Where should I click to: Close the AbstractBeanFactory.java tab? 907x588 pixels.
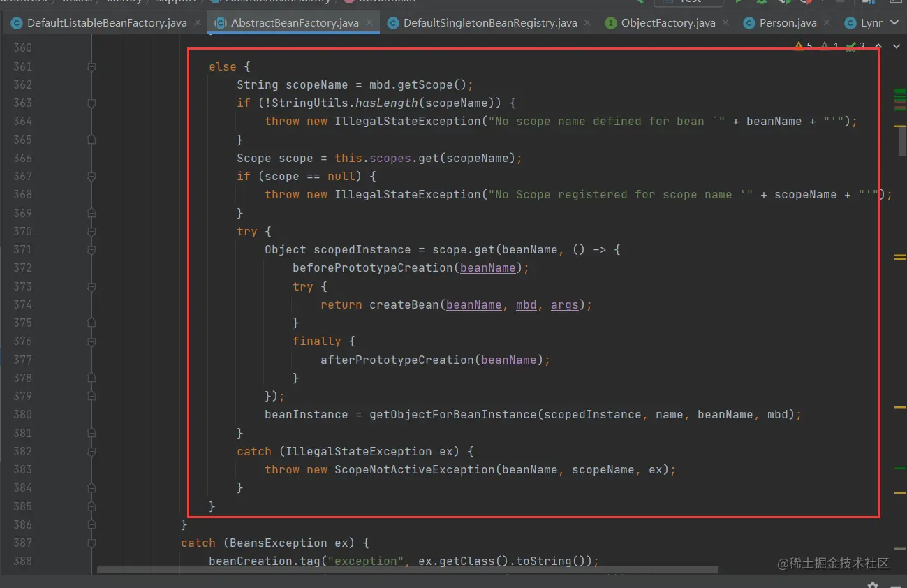pos(370,23)
